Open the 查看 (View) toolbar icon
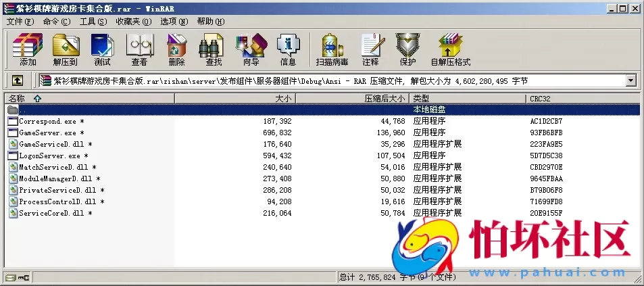644x286 pixels. pyautogui.click(x=139, y=49)
